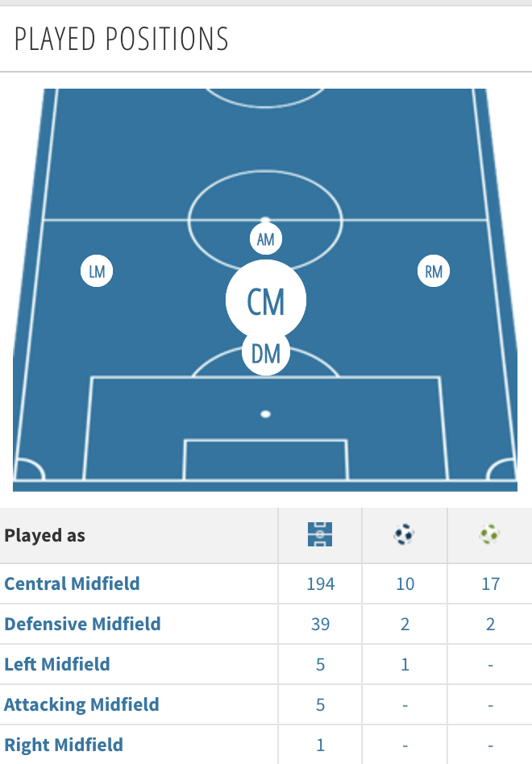
Task: Click the 10 goals value in Central Midfield row
Action: (x=405, y=583)
